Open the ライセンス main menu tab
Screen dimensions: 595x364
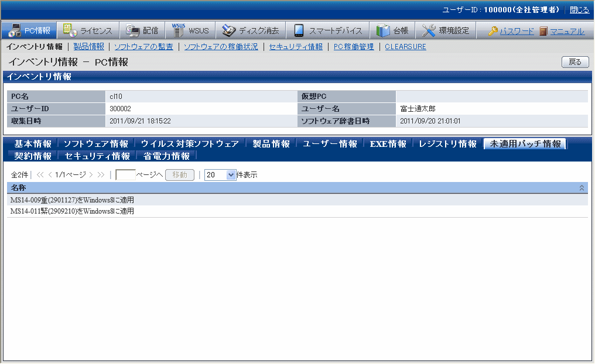(88, 30)
